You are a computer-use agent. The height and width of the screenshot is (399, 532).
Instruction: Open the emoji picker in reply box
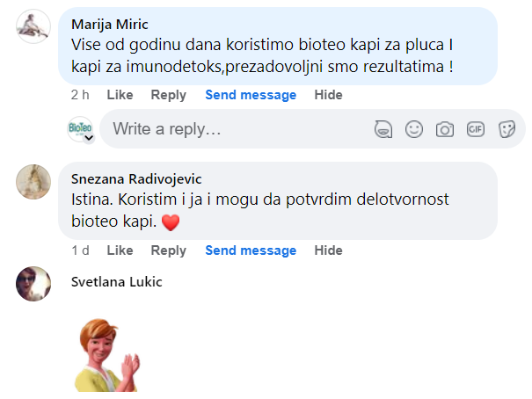[x=414, y=130]
